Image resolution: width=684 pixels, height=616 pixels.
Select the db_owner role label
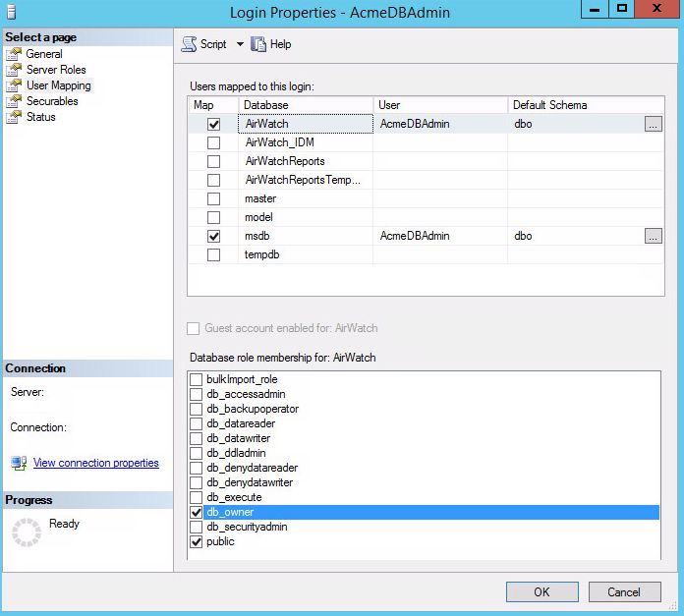230,512
